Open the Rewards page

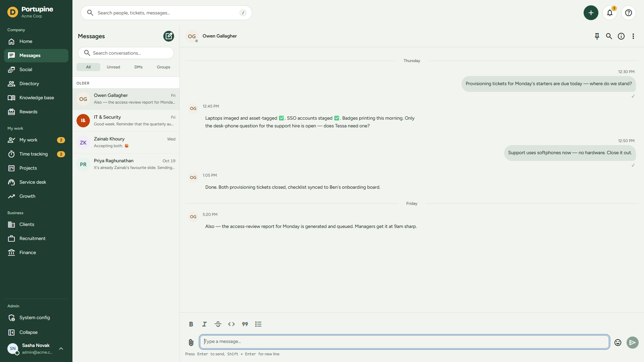click(x=36, y=112)
